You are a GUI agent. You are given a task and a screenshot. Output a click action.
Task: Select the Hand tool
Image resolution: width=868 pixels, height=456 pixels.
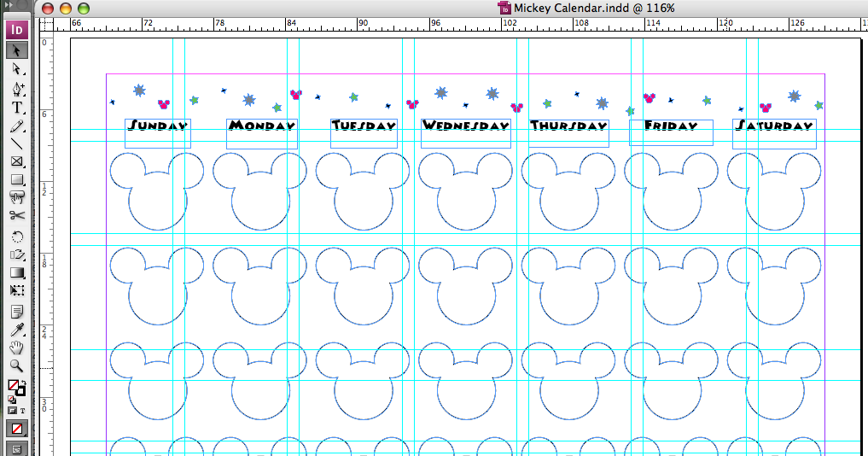click(x=16, y=348)
